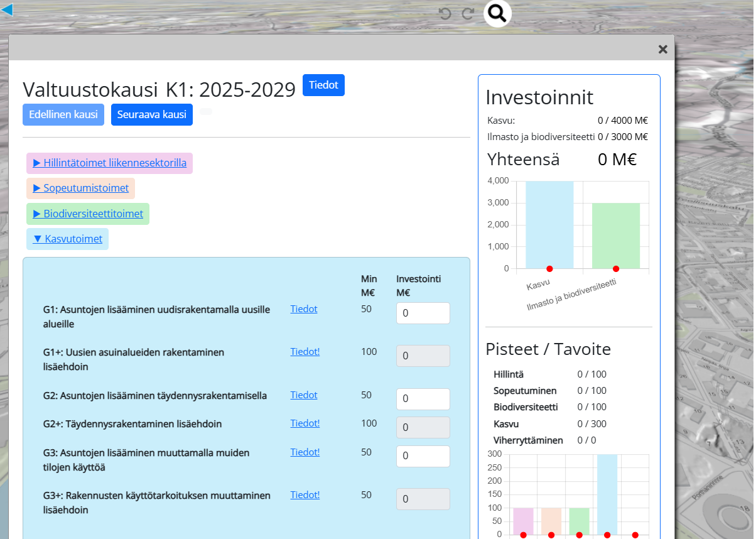Collapse the Kasvutoimet section
This screenshot has height=539, width=756.
[67, 239]
